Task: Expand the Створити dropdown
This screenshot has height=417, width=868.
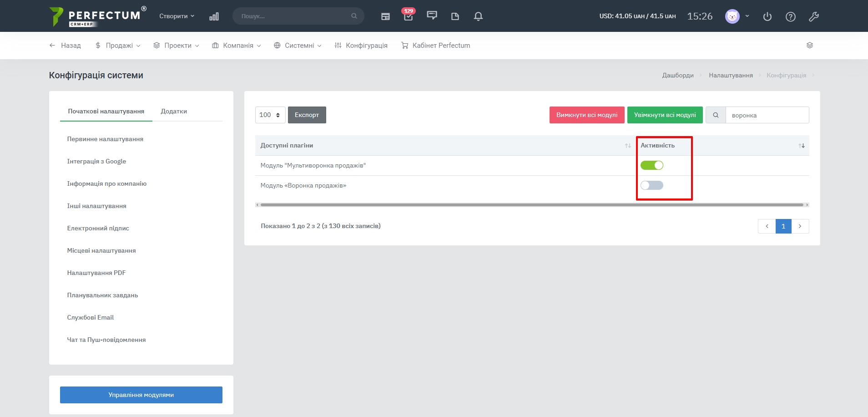Action: 177,16
